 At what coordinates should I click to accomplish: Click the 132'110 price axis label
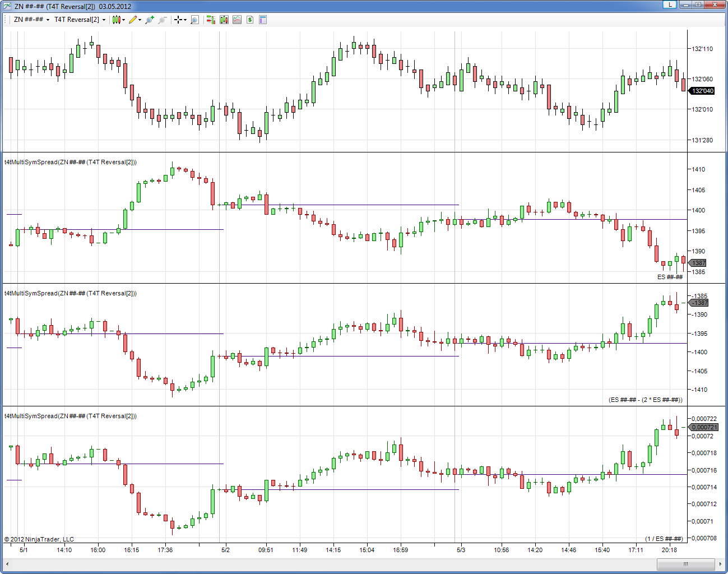coord(702,49)
